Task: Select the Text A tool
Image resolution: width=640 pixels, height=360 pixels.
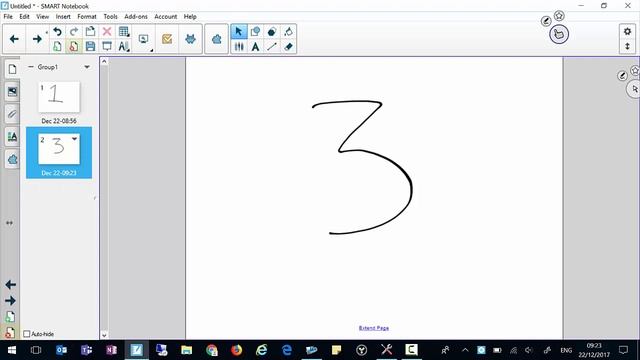Action: pos(256,46)
